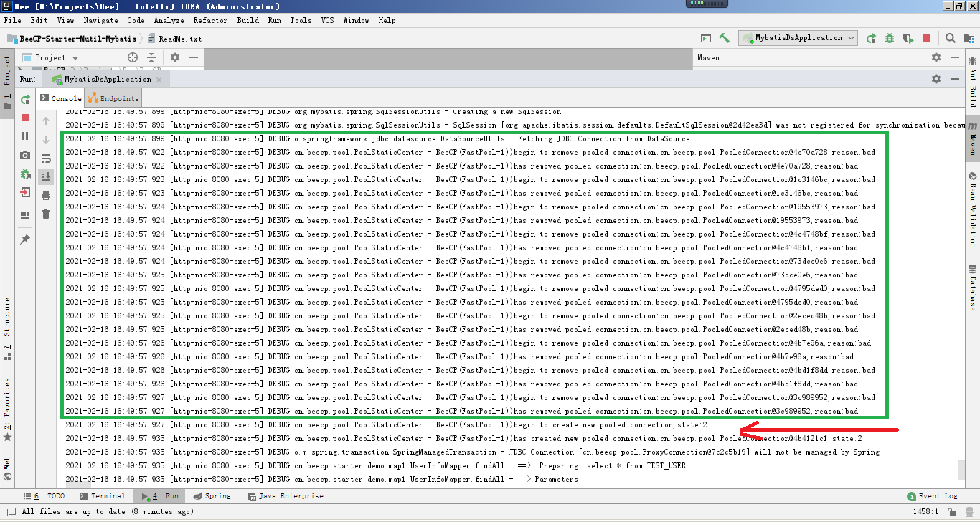Toggle scroll to end of console

[46, 176]
